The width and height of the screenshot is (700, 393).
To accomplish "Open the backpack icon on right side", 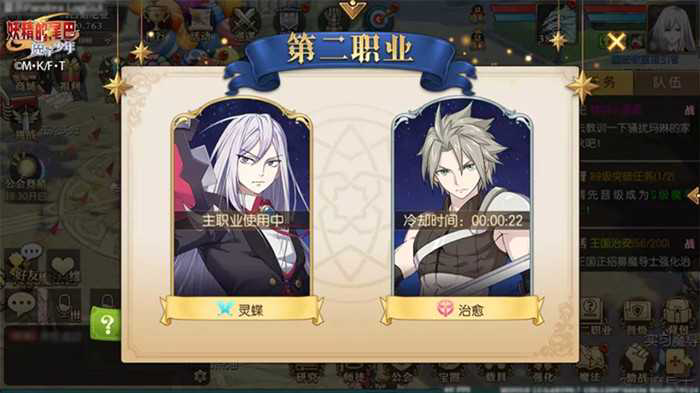I will 677,312.
